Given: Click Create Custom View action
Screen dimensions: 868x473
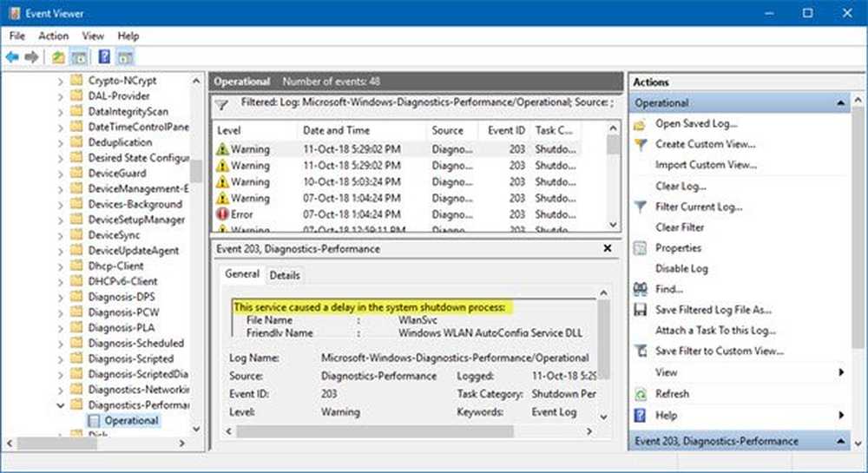Looking at the screenshot, I should tap(705, 144).
